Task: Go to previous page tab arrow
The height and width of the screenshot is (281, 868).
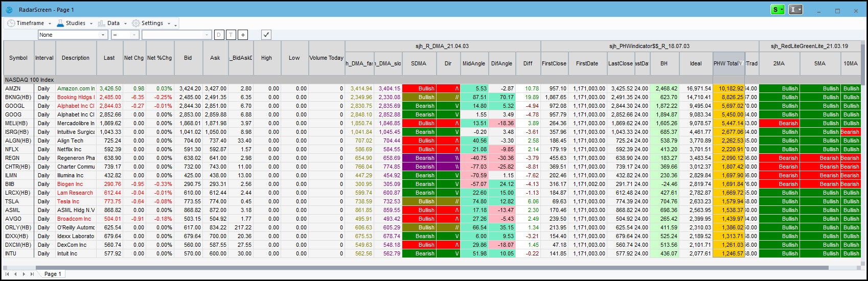Action: click(x=15, y=274)
